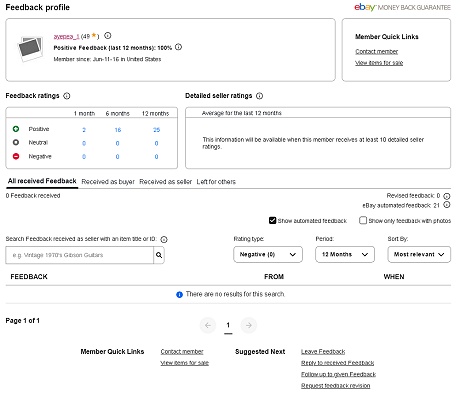Click Reply to received Feedback link
This screenshot has height=400, width=460.
click(337, 363)
